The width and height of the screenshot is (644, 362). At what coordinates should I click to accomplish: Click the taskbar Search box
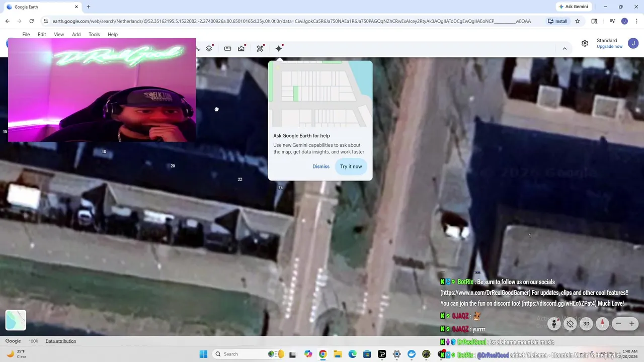tap(249, 354)
